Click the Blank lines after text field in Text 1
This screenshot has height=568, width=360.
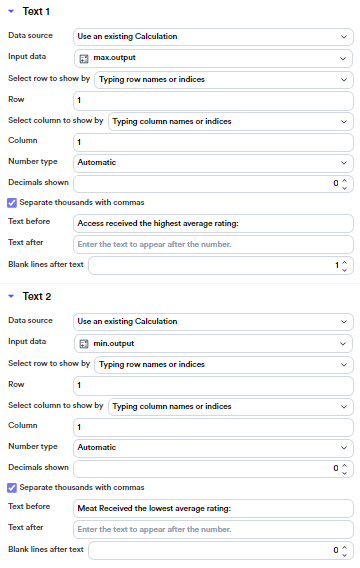coord(221,266)
